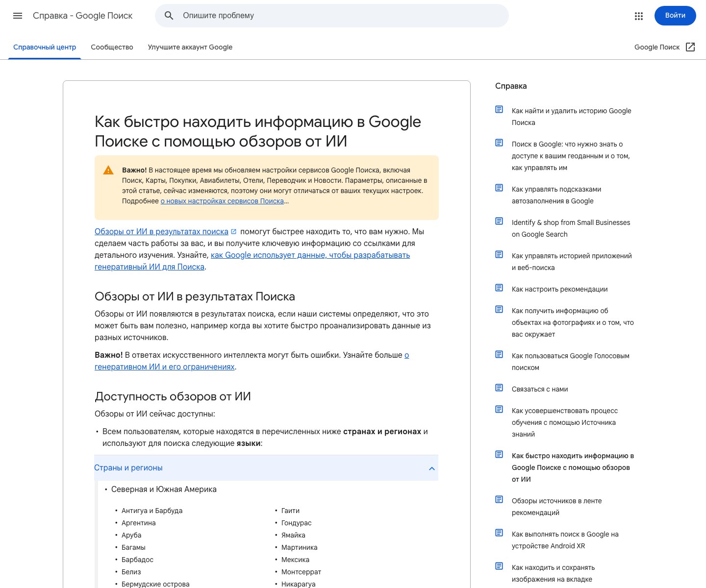Click article icon beside Как управлять историей приложений
Image resolution: width=706 pixels, height=588 pixels.
(499, 254)
